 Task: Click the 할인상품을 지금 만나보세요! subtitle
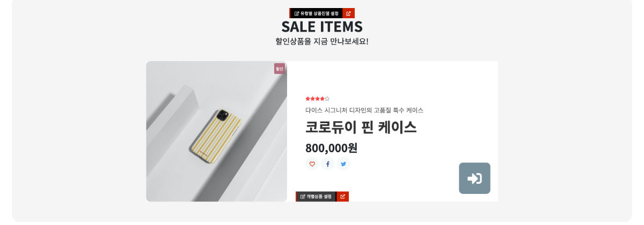click(322, 41)
